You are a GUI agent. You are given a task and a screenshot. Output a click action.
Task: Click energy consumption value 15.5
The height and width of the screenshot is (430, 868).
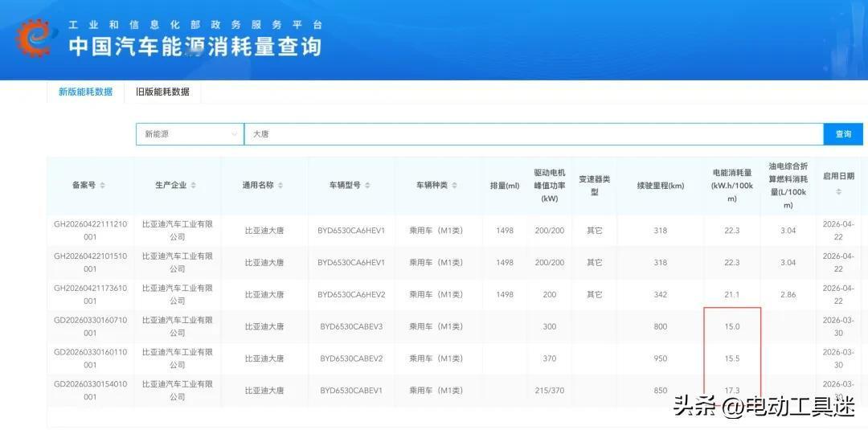coord(732,358)
